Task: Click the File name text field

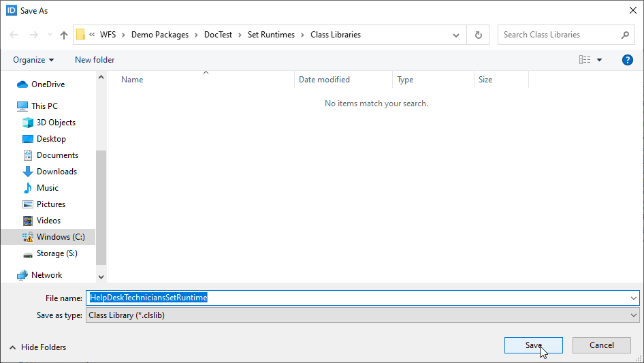Action: tap(357, 298)
